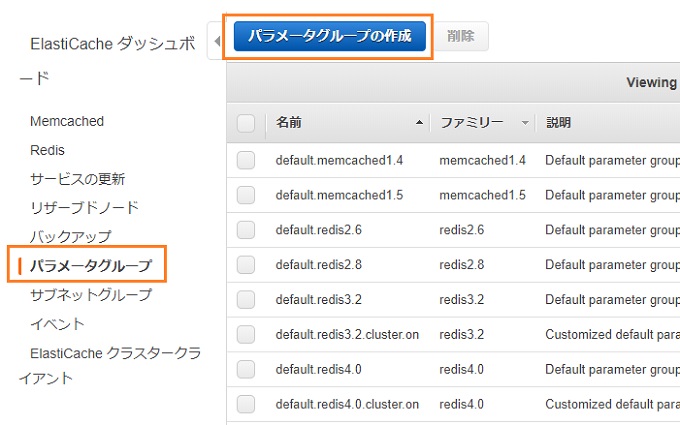
Task: Open ElastiCache ダッシュボード link
Action: click(108, 61)
